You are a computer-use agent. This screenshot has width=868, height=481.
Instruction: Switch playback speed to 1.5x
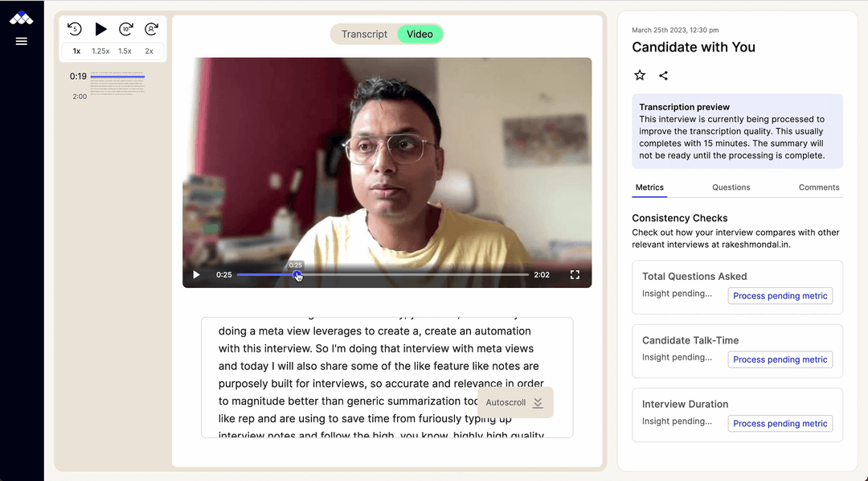125,50
